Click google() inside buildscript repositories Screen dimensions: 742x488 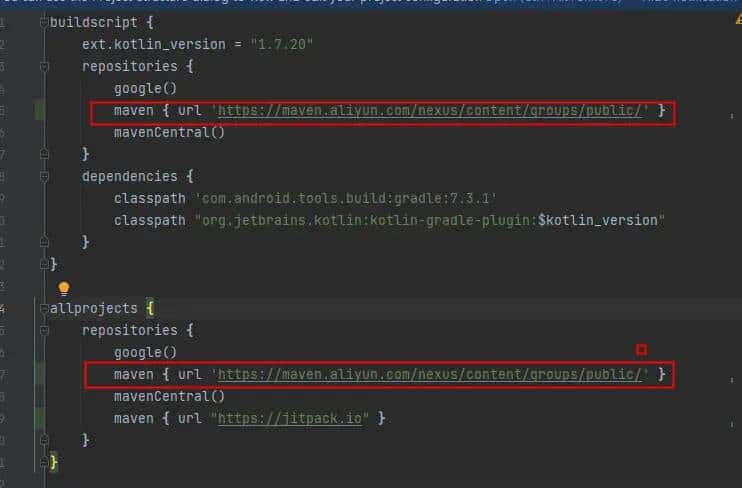click(x=145, y=89)
